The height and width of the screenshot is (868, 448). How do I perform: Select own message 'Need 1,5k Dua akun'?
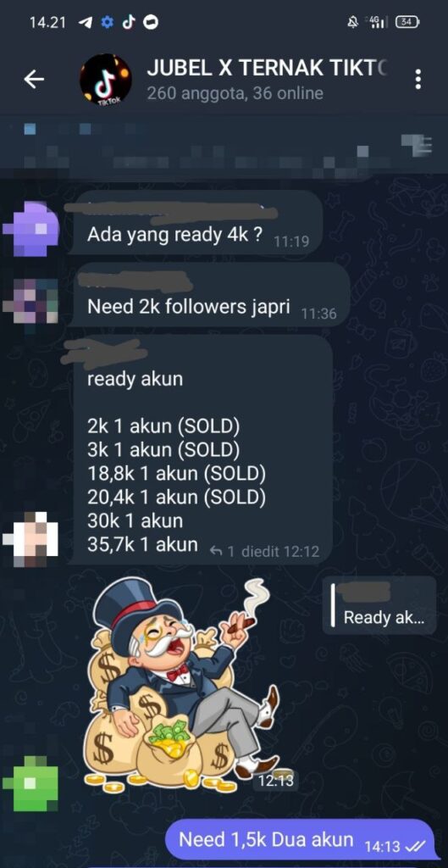pos(300,839)
